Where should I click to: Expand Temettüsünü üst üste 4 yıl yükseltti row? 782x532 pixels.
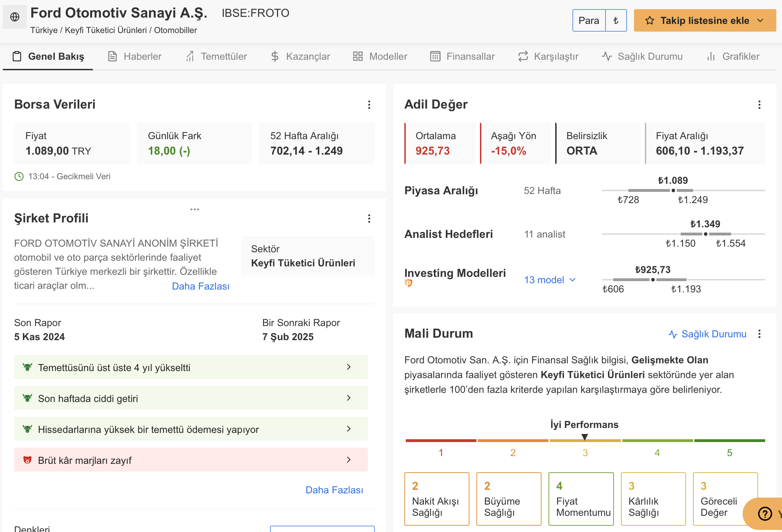tap(191, 367)
